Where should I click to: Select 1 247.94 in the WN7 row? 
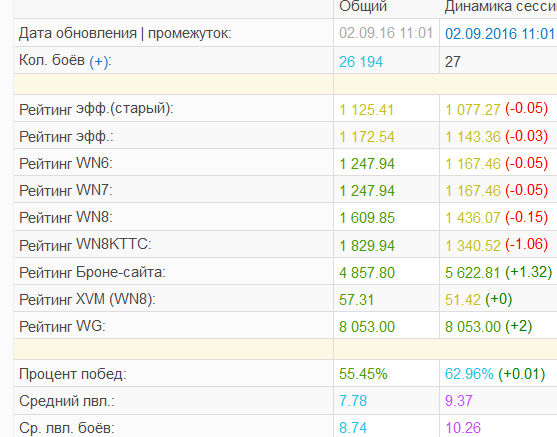point(367,191)
